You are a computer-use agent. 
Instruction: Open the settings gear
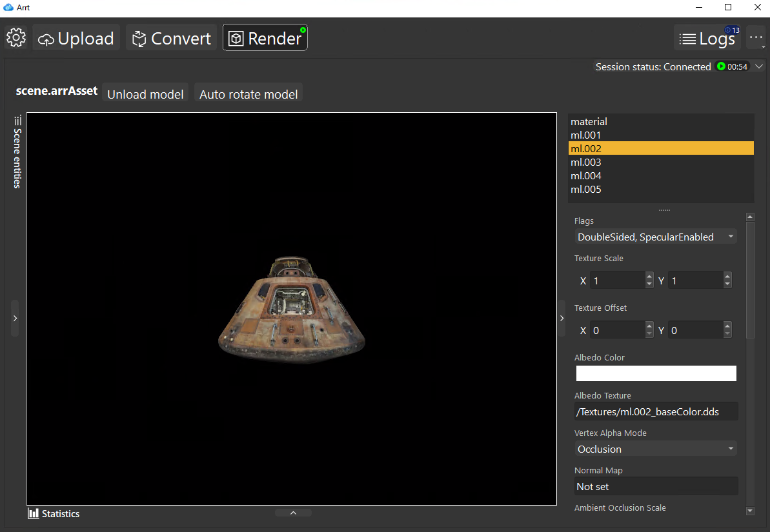(x=16, y=37)
